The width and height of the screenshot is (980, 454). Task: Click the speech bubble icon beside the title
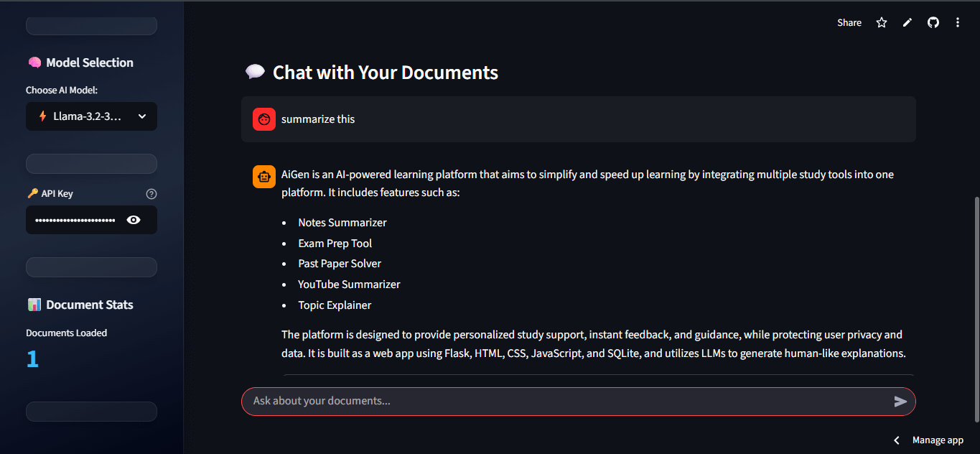tap(255, 71)
